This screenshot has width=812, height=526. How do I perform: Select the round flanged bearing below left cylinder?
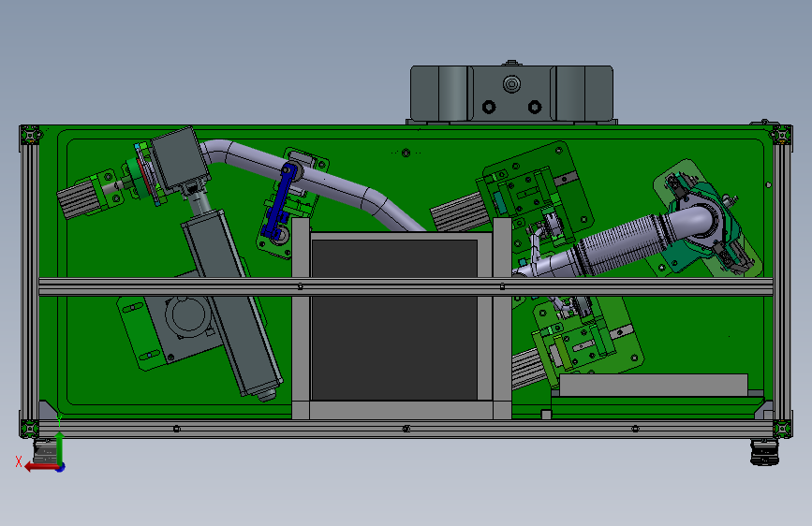click(188, 315)
